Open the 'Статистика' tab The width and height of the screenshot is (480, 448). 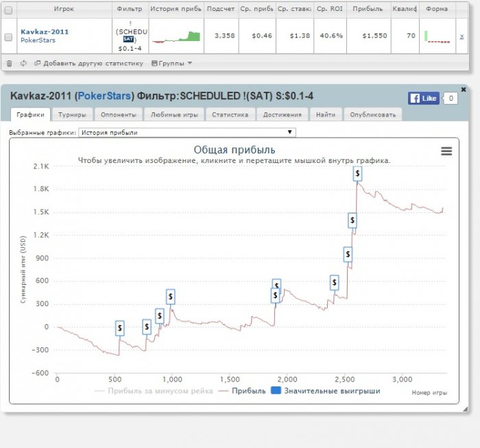click(230, 114)
